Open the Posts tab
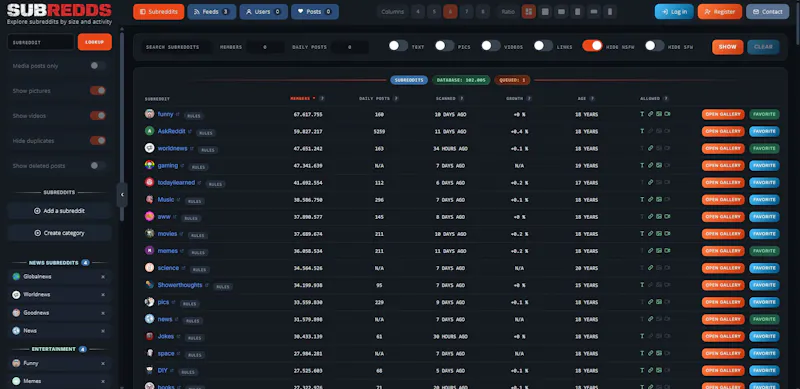 315,11
